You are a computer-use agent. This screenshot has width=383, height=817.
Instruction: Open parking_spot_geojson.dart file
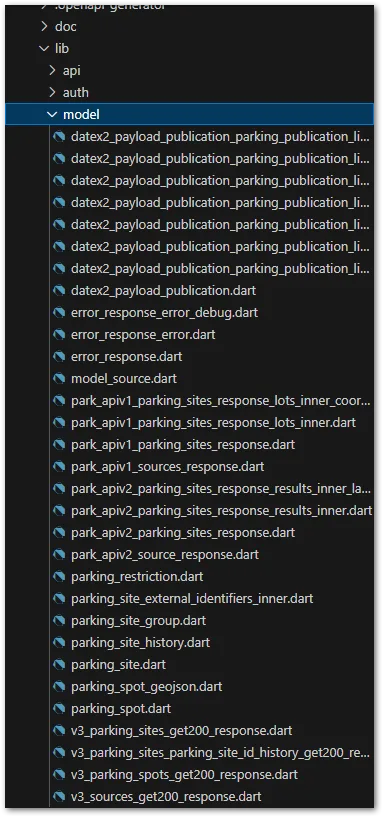(x=146, y=687)
